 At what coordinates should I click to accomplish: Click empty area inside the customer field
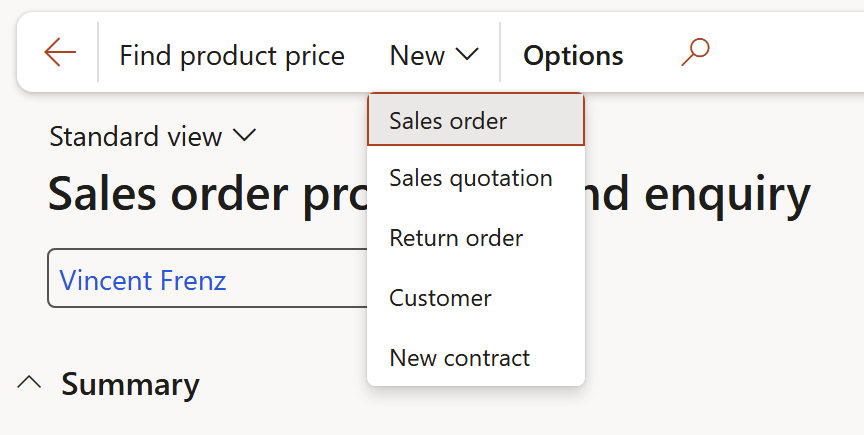[x=300, y=279]
